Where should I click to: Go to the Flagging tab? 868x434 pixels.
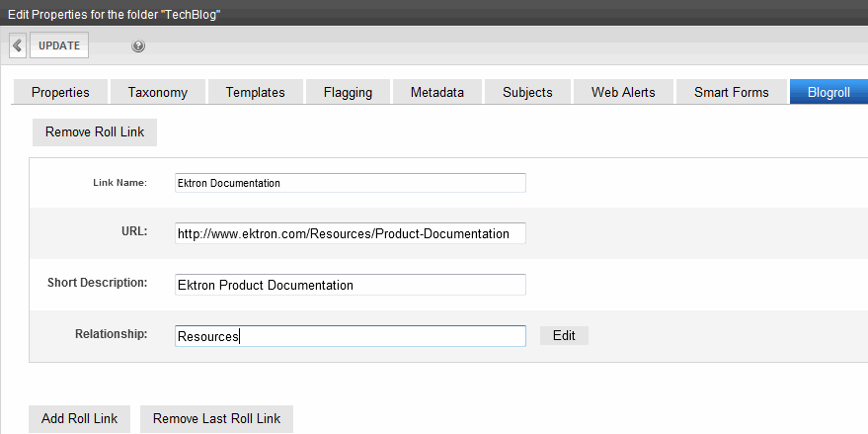click(349, 92)
